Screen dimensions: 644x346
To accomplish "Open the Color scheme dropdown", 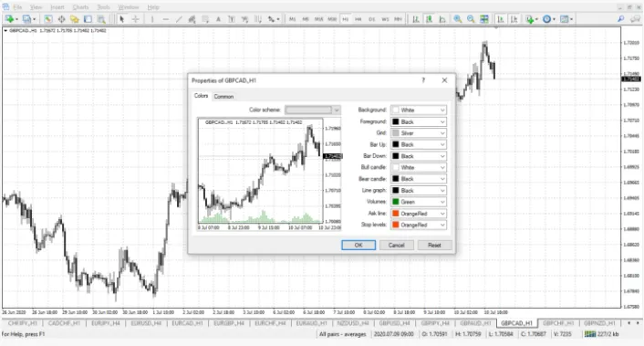I will (x=313, y=110).
